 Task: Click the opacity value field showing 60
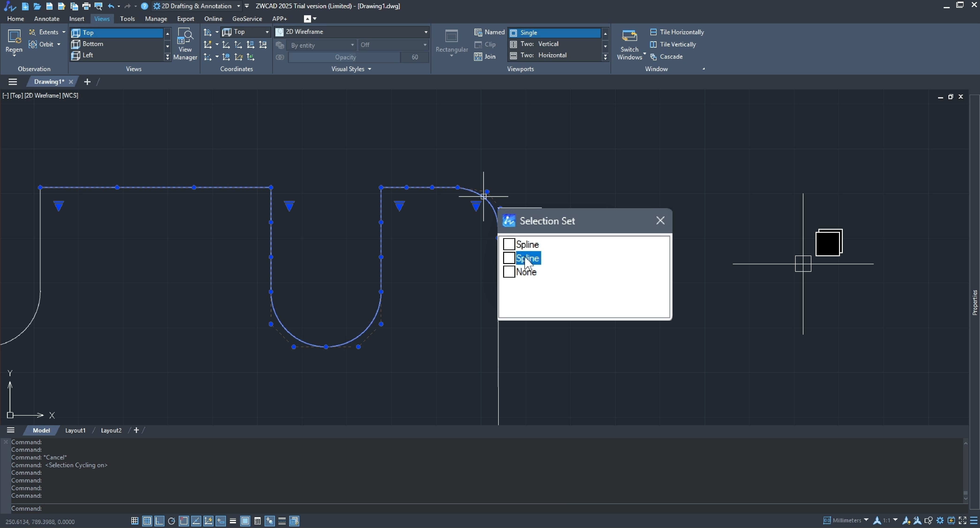coord(415,57)
